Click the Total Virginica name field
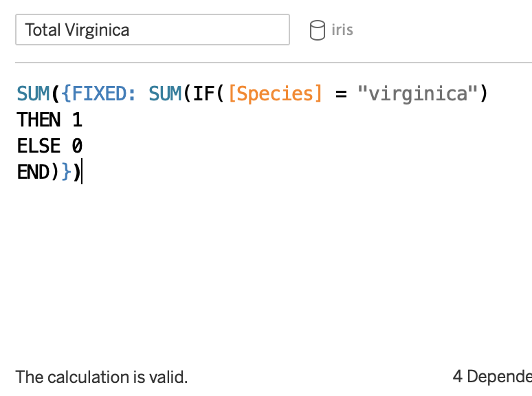Screen dimensions: 532x396 [152, 30]
